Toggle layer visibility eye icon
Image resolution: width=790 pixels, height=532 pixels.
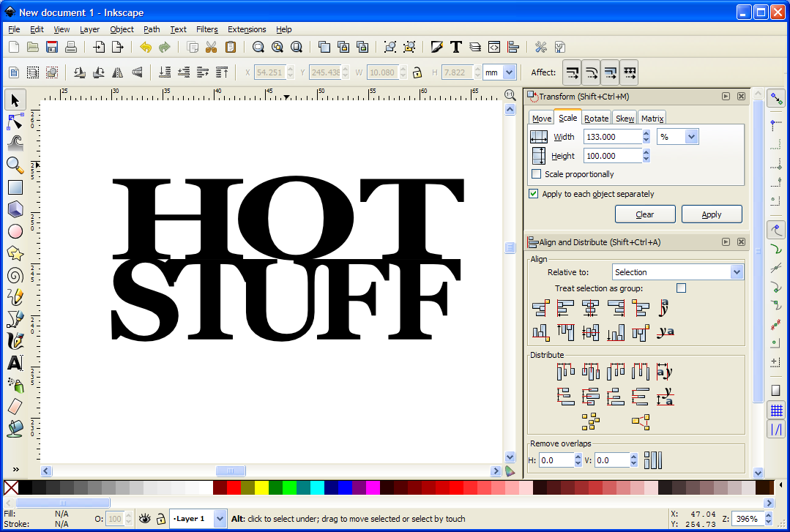pos(144,518)
